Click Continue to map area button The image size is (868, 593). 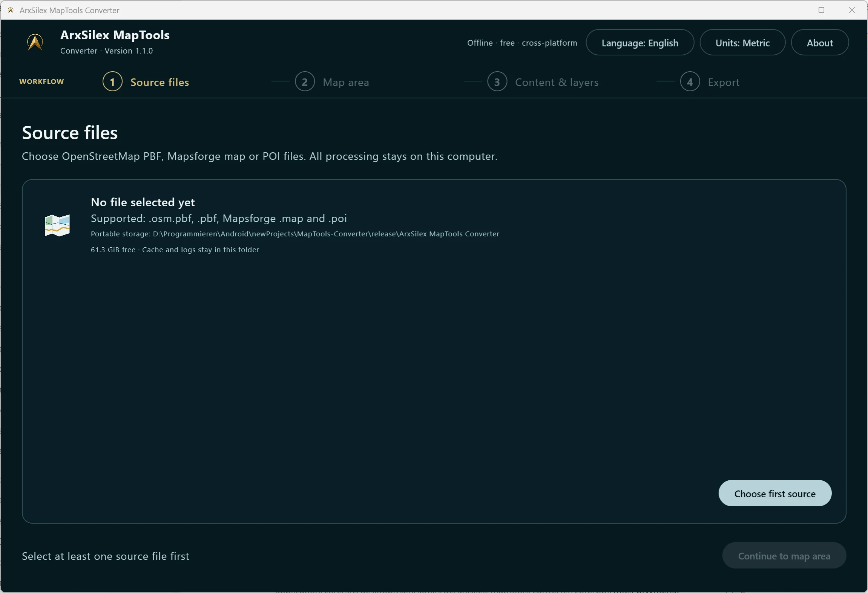click(x=784, y=556)
